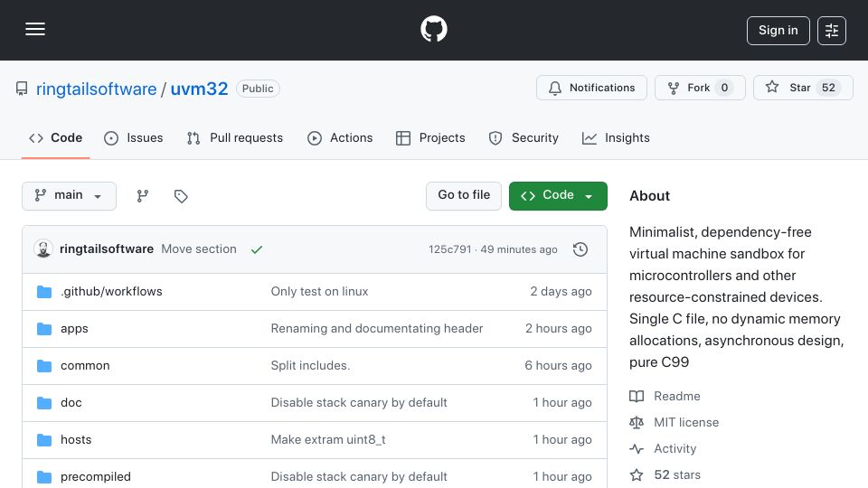Open the Readme link in About
Image resolution: width=868 pixels, height=488 pixels.
point(665,396)
